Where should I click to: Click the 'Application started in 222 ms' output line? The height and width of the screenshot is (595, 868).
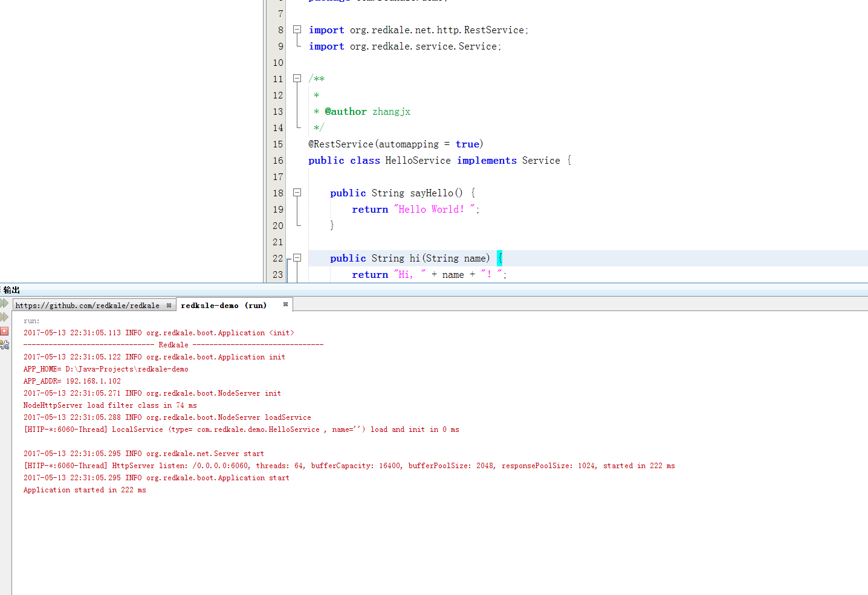pyautogui.click(x=85, y=490)
